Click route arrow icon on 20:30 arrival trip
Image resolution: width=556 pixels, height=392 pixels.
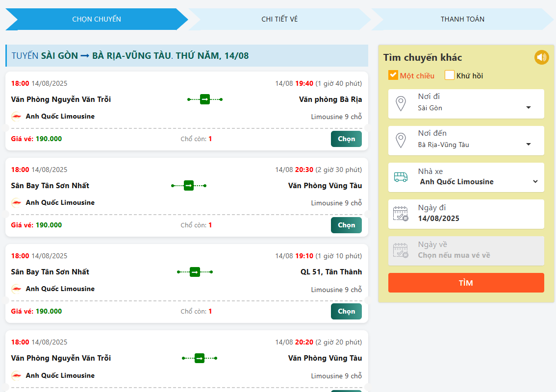(x=189, y=185)
